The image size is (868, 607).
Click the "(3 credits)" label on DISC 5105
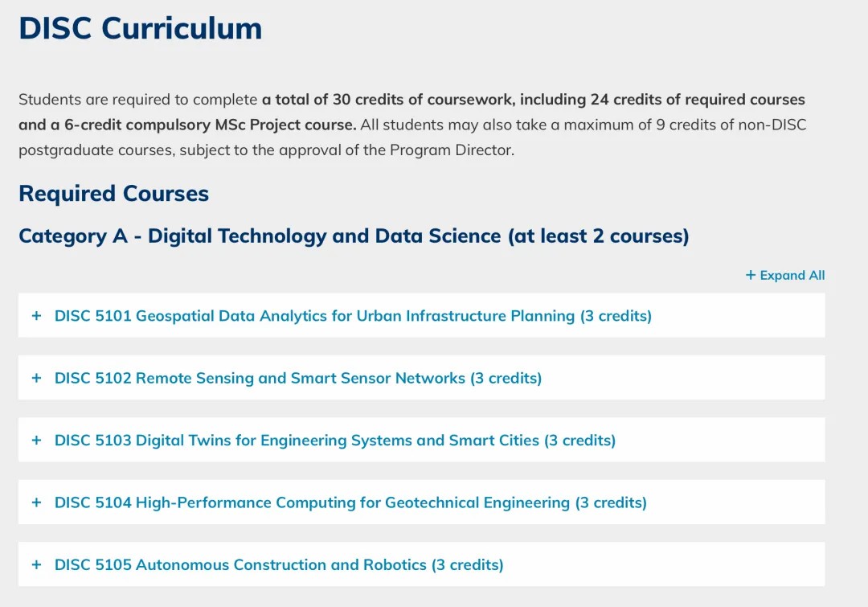click(468, 565)
